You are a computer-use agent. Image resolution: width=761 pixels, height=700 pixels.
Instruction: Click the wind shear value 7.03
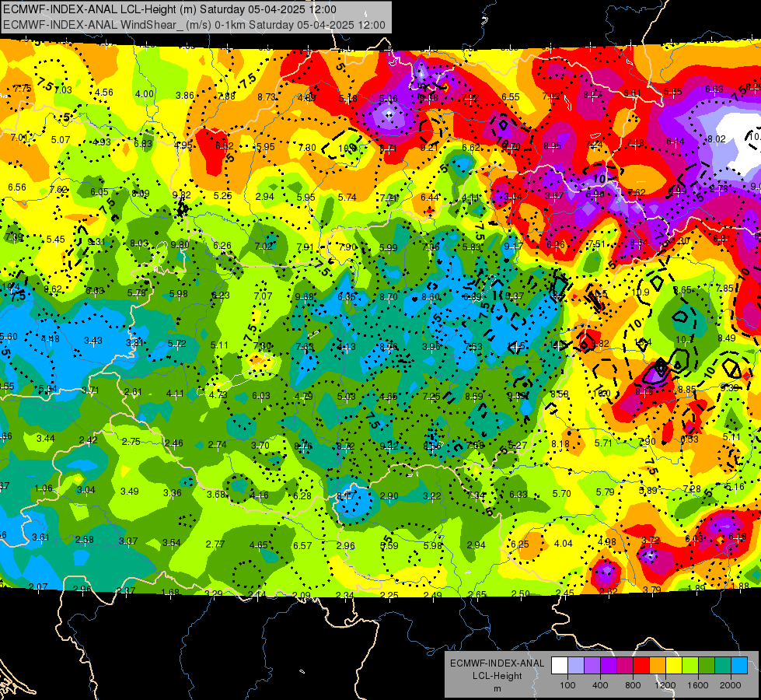[x=63, y=90]
